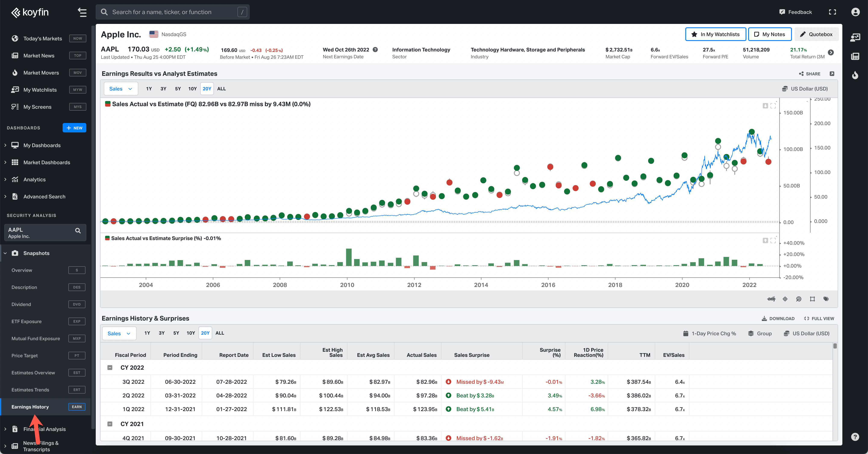Toggle the adj price adjustment button
The image size is (868, 454).
(x=771, y=299)
